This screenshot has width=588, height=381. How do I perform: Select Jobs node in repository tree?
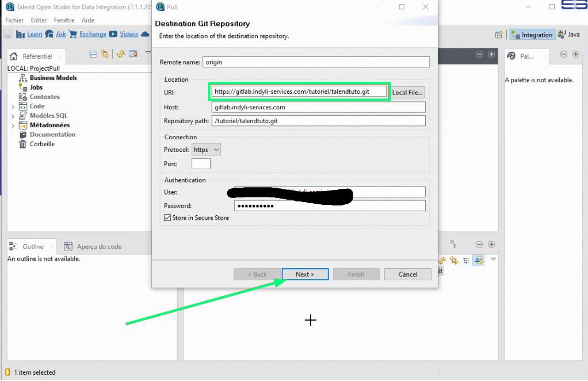(x=36, y=87)
